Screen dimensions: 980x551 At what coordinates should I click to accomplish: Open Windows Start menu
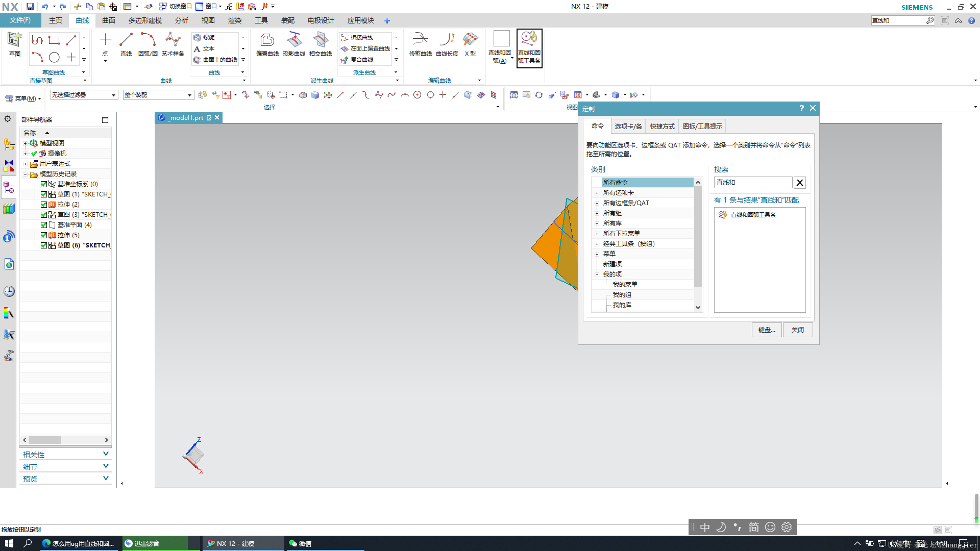tap(9, 543)
